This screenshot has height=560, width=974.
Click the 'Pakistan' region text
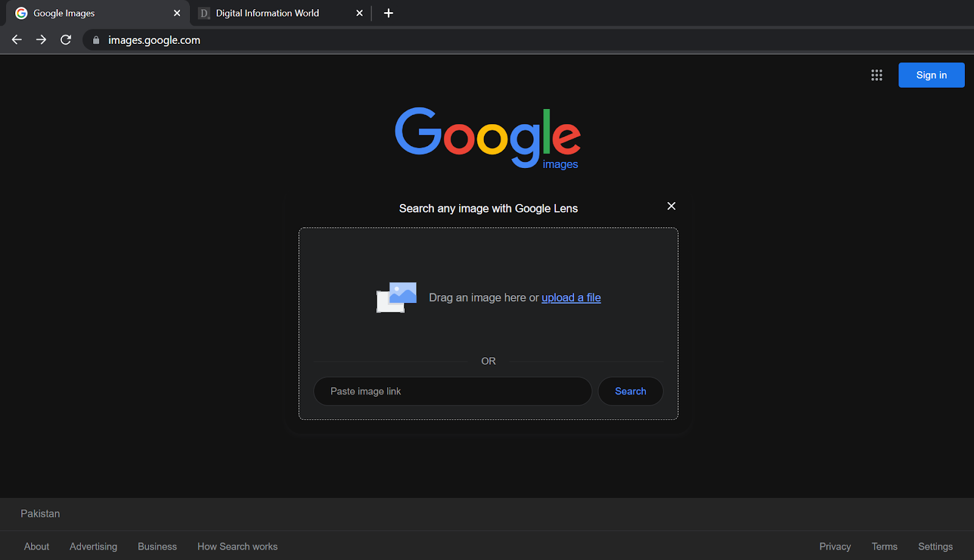[40, 514]
